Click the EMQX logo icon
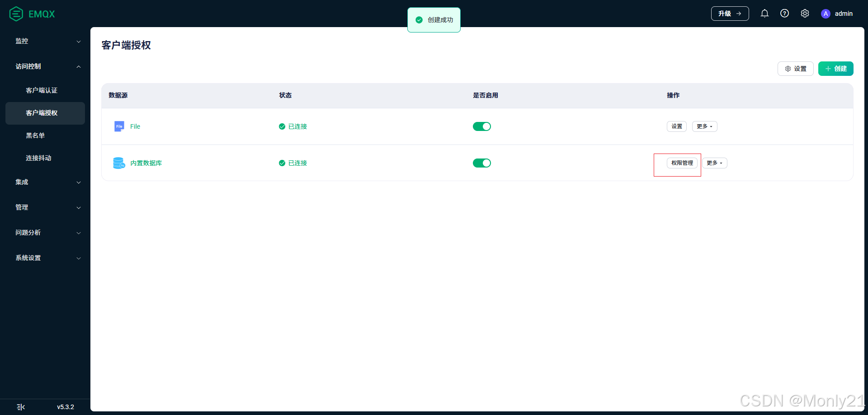This screenshot has height=415, width=868. (x=16, y=14)
